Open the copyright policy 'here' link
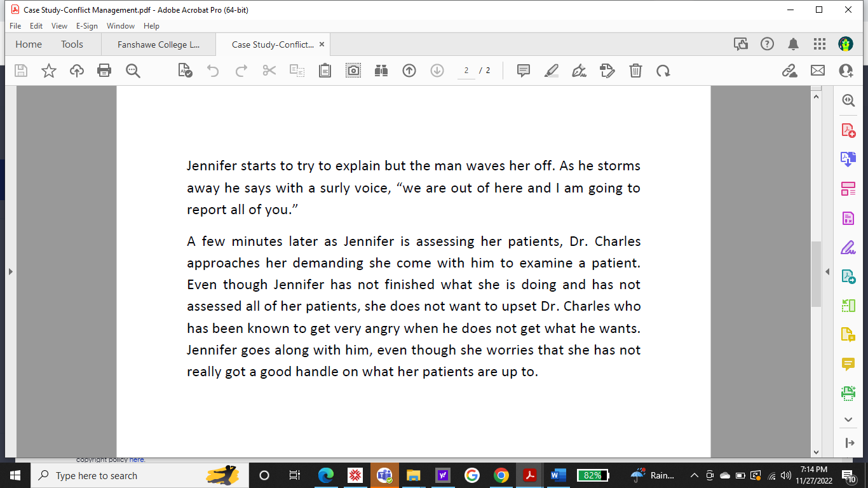 tap(136, 459)
